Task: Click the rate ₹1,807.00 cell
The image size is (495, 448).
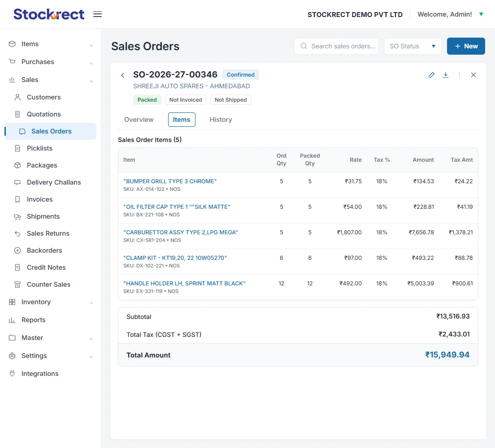Action: (x=349, y=232)
